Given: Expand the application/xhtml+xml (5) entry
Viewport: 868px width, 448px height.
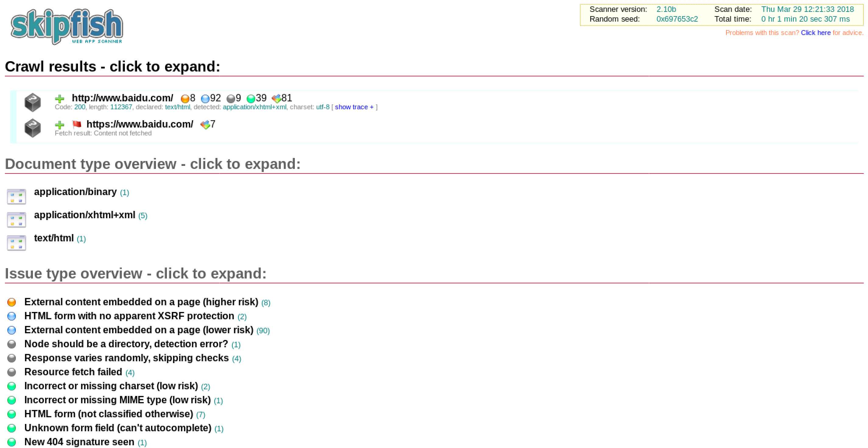Looking at the screenshot, I should pos(91,215).
